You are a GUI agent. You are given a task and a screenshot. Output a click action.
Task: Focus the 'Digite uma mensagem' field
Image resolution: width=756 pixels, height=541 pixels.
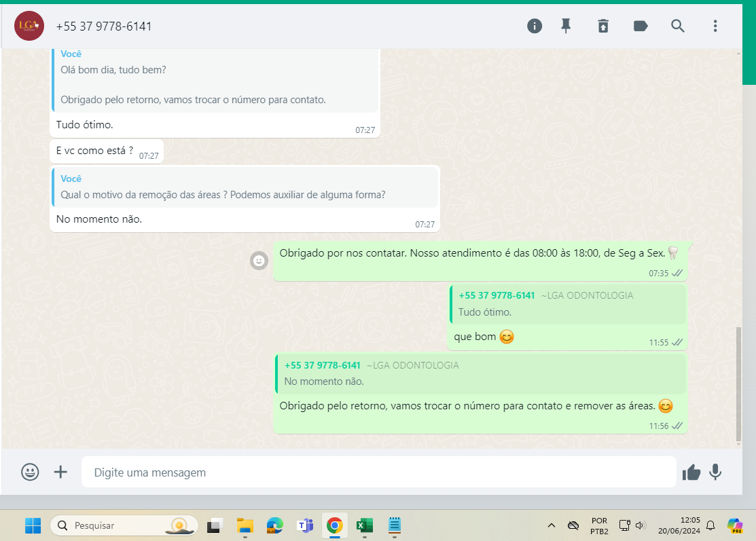pyautogui.click(x=378, y=472)
